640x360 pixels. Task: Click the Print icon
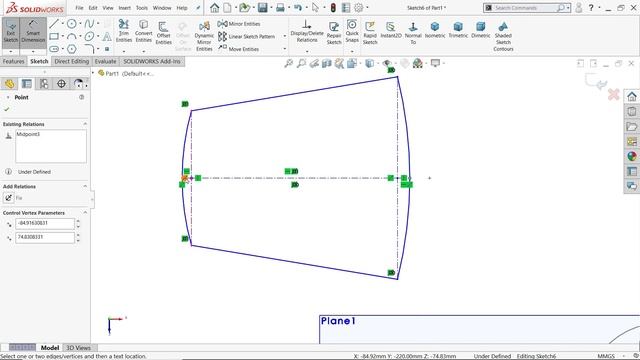coord(280,8)
